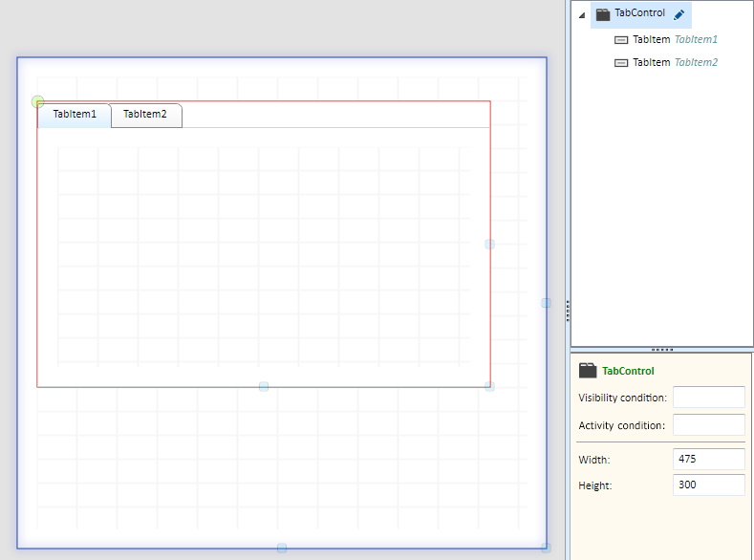
Task: Click the Height label in properties
Action: pyautogui.click(x=595, y=485)
